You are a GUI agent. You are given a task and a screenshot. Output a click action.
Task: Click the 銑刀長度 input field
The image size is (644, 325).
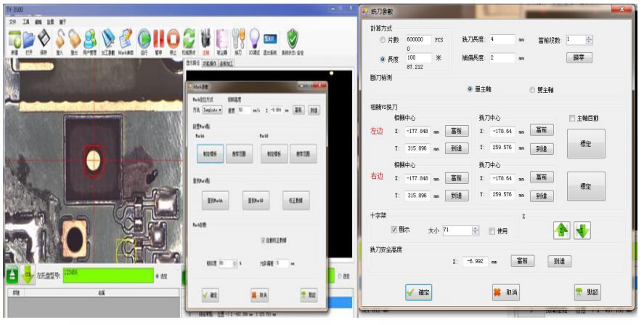pos(502,40)
